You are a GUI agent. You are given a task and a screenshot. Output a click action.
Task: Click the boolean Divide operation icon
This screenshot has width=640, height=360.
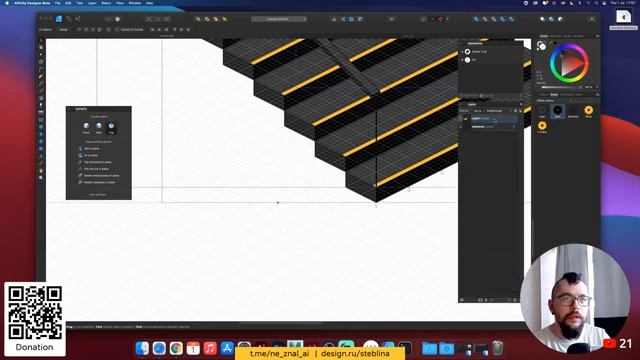[511, 19]
